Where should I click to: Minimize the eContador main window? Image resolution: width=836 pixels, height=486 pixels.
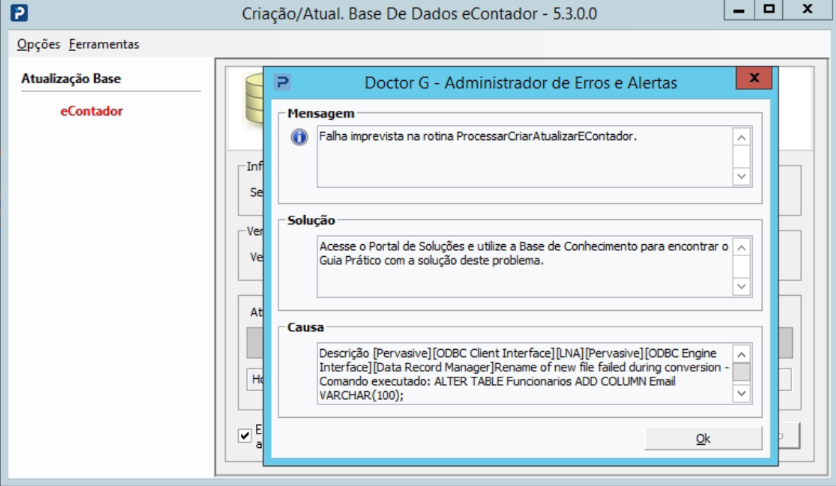(x=739, y=10)
